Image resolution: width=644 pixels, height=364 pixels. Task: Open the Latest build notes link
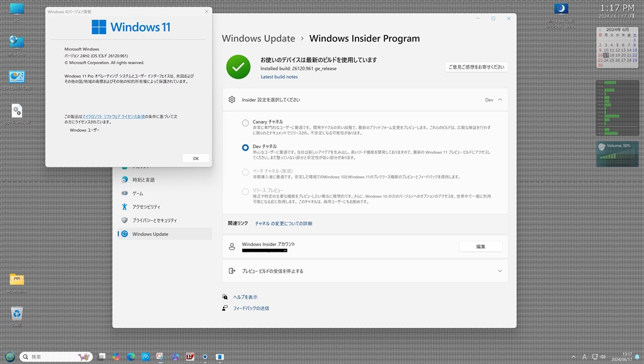coord(279,77)
